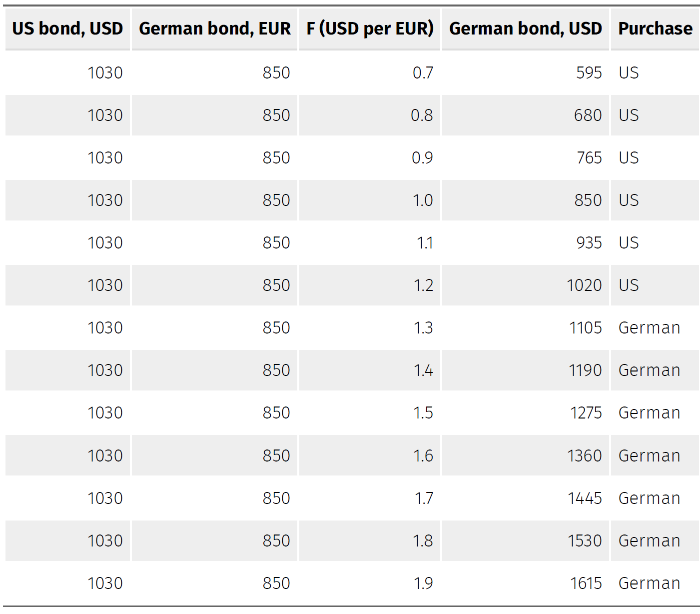Click the F value 1.5 cell

tap(423, 413)
